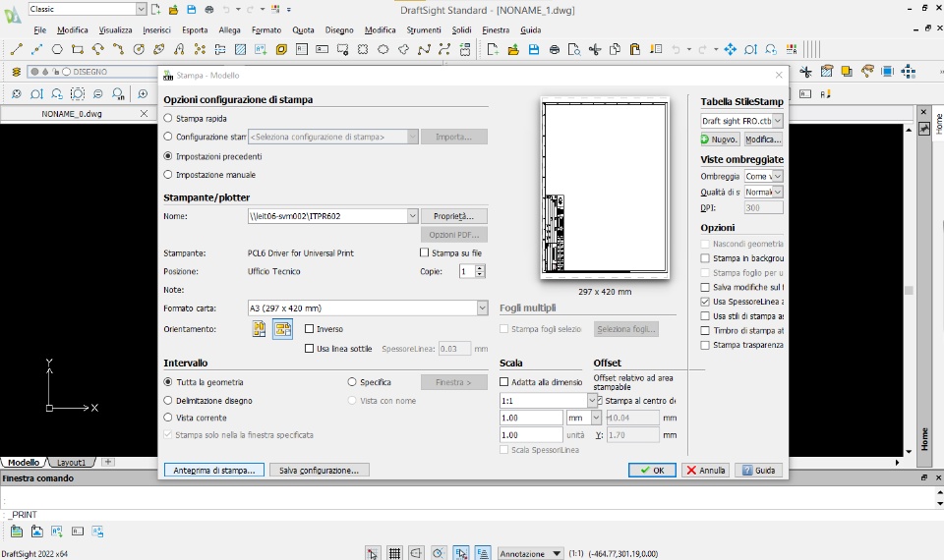The image size is (944, 560).
Task: Open the Inserisci menu
Action: coord(156,29)
